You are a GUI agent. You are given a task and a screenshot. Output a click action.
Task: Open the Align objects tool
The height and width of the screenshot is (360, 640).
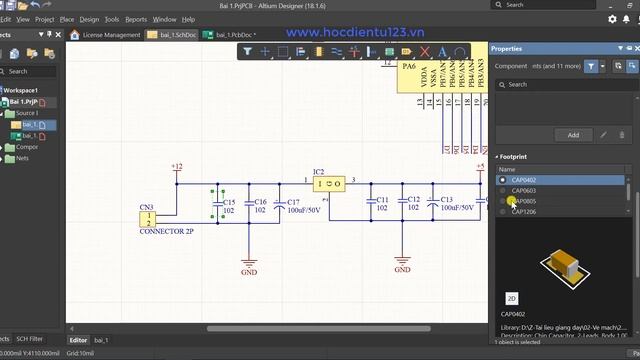301,52
